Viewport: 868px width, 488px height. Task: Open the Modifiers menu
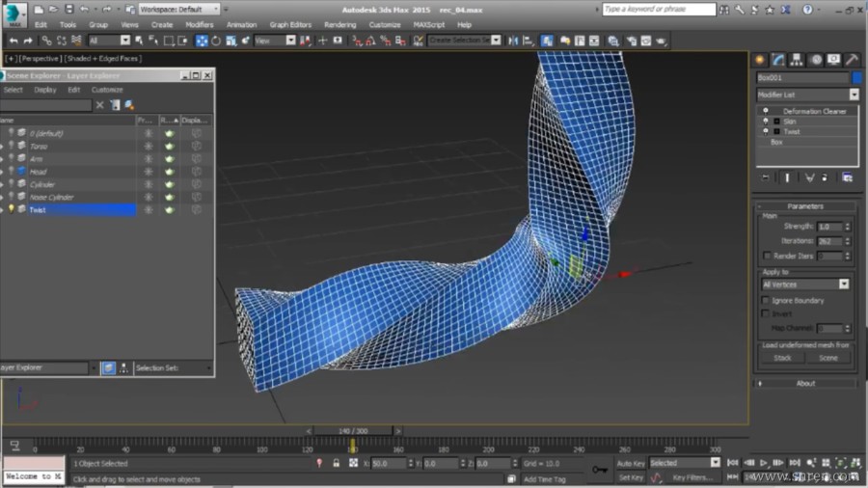(x=199, y=25)
